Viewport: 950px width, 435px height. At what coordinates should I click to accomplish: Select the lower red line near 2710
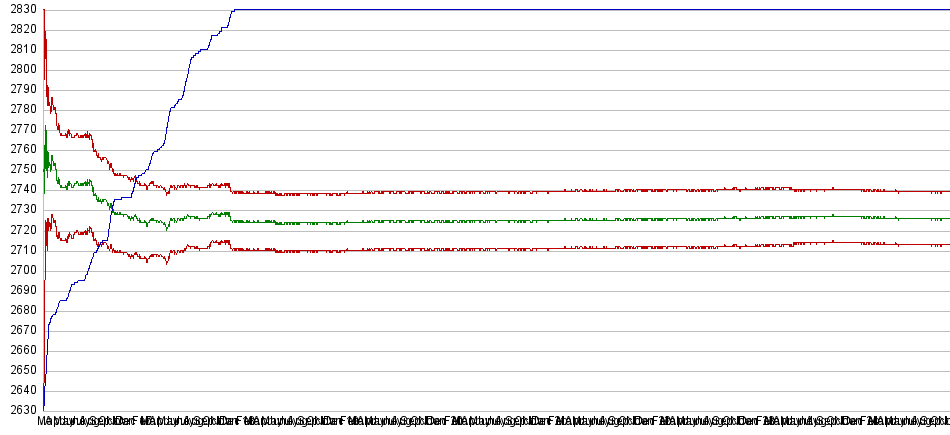click(500, 248)
